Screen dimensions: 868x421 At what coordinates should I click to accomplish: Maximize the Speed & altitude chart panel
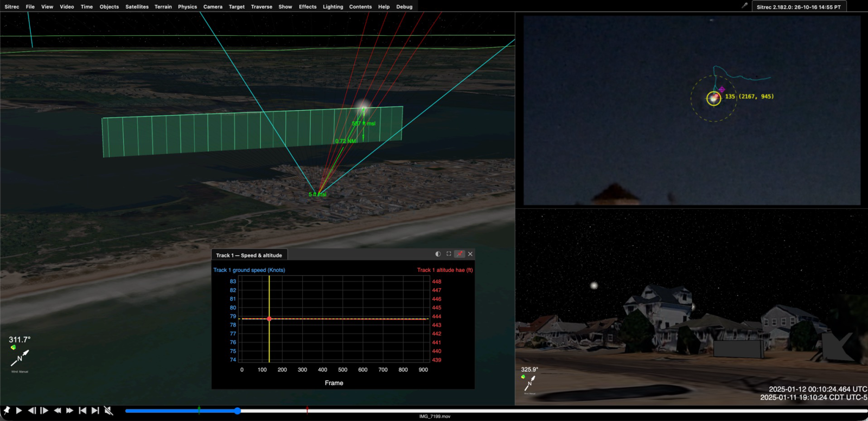coord(449,254)
